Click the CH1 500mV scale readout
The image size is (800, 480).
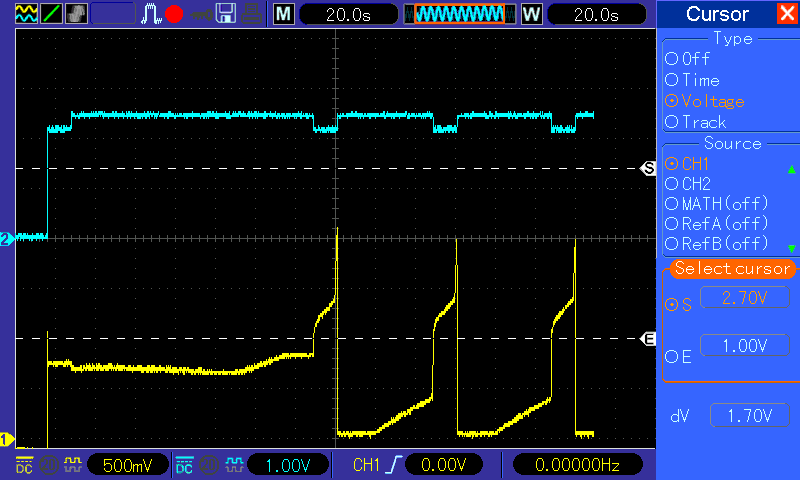pyautogui.click(x=128, y=465)
